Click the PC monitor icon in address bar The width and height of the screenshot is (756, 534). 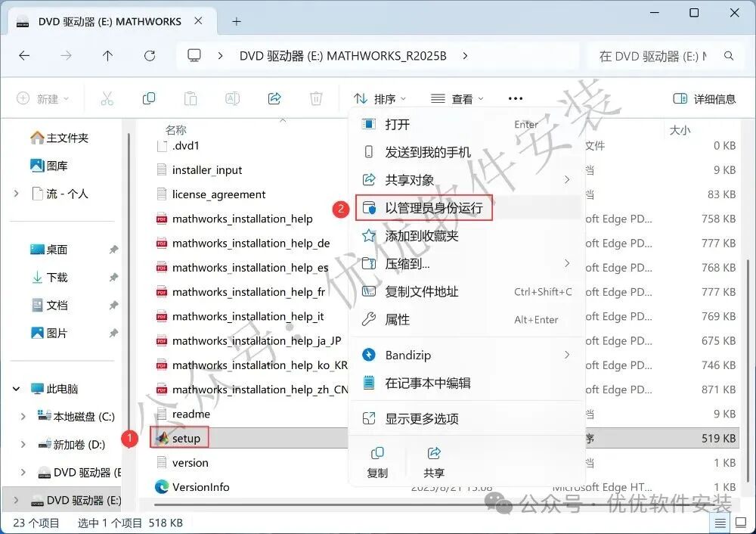pos(194,55)
